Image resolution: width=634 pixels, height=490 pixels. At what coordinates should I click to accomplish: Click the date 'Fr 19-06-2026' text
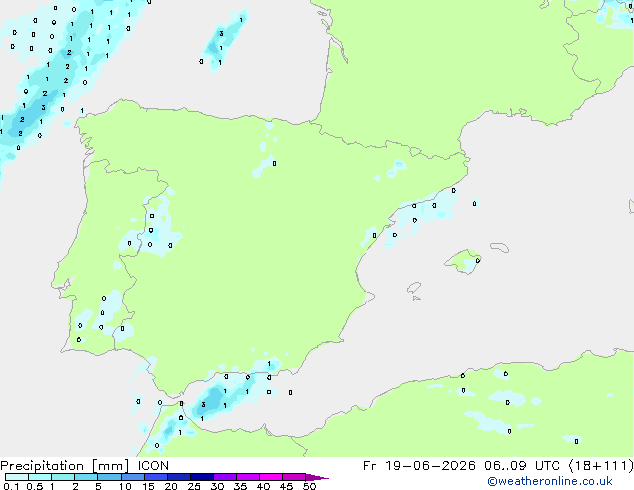click(419, 466)
